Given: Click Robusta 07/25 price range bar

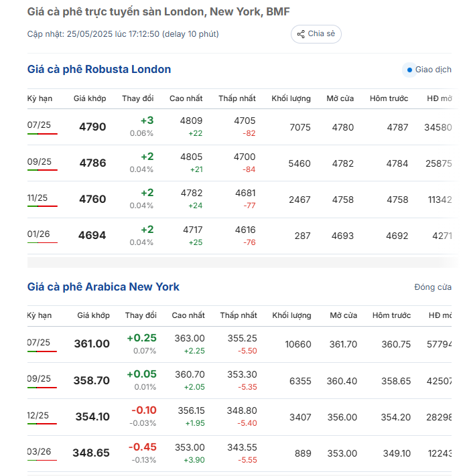Looking at the screenshot, I should coord(42,134).
